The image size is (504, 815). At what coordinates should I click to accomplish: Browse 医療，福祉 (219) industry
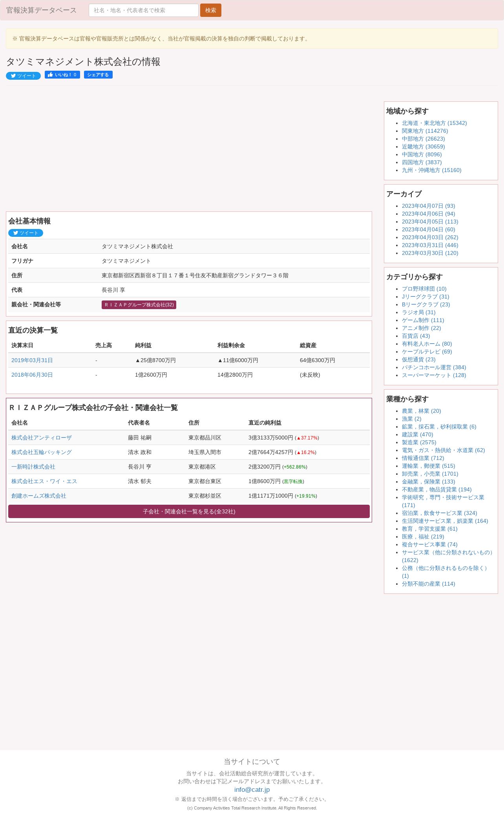tap(423, 537)
